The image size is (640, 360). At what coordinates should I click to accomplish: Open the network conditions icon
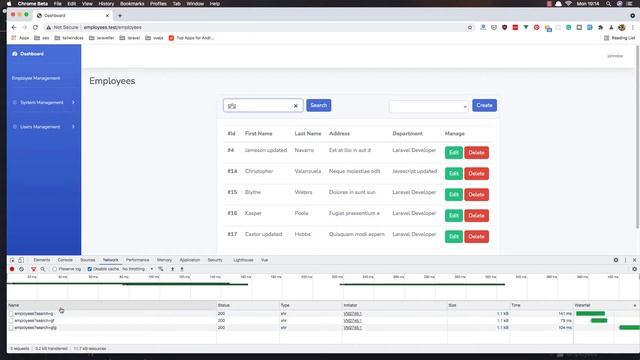tap(161, 269)
